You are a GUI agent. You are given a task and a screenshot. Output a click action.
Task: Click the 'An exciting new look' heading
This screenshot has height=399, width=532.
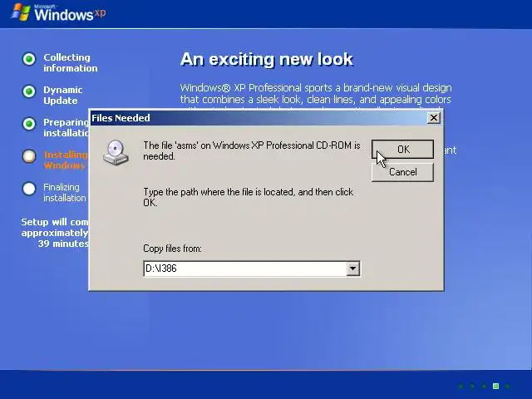pos(267,59)
